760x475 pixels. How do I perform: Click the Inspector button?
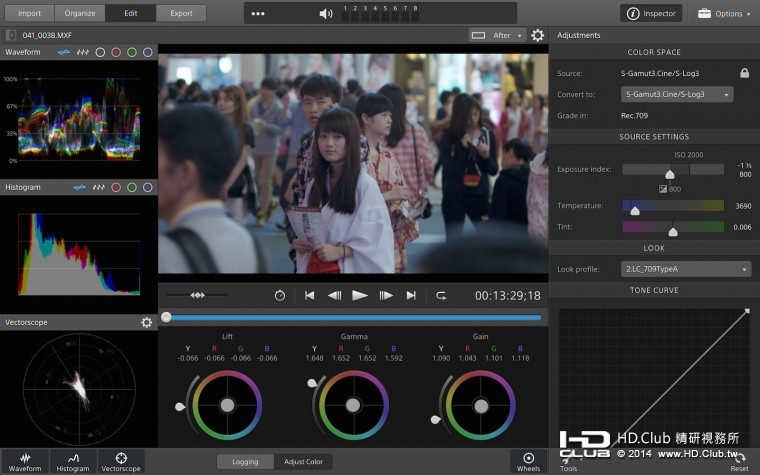pyautogui.click(x=651, y=14)
